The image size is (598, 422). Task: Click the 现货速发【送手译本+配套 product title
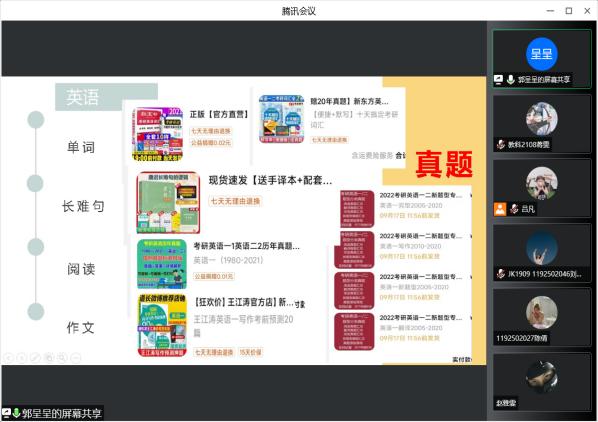[x=270, y=180]
